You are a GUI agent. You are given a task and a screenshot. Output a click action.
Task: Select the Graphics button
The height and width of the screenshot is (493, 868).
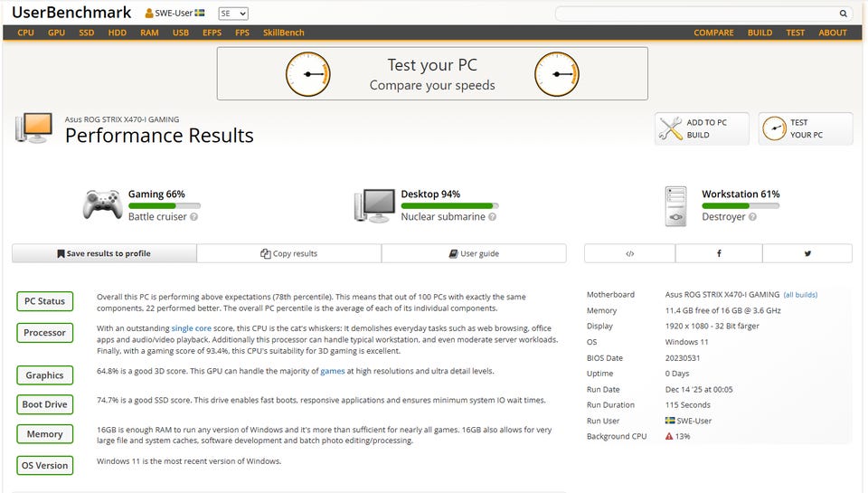[45, 375]
